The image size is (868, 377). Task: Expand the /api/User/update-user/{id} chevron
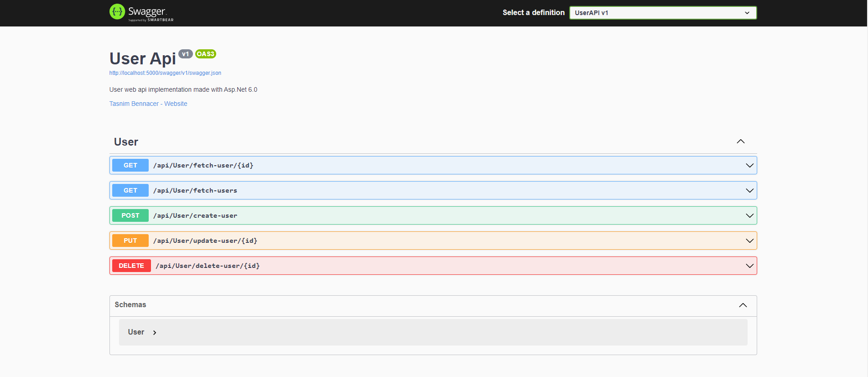click(x=749, y=241)
